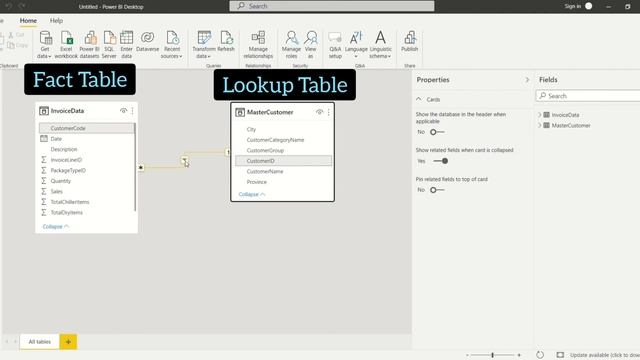Click the Date field calendar icon
This screenshot has width=640, height=360.
click(x=44, y=139)
